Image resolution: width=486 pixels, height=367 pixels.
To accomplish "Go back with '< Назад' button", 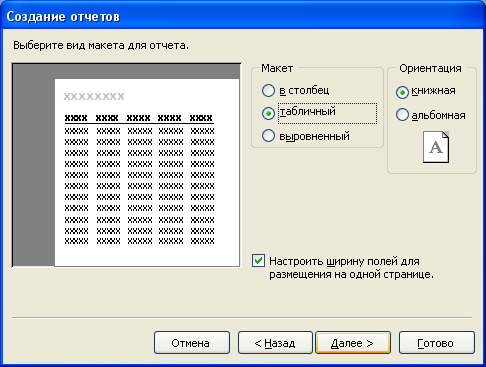I will point(275,343).
